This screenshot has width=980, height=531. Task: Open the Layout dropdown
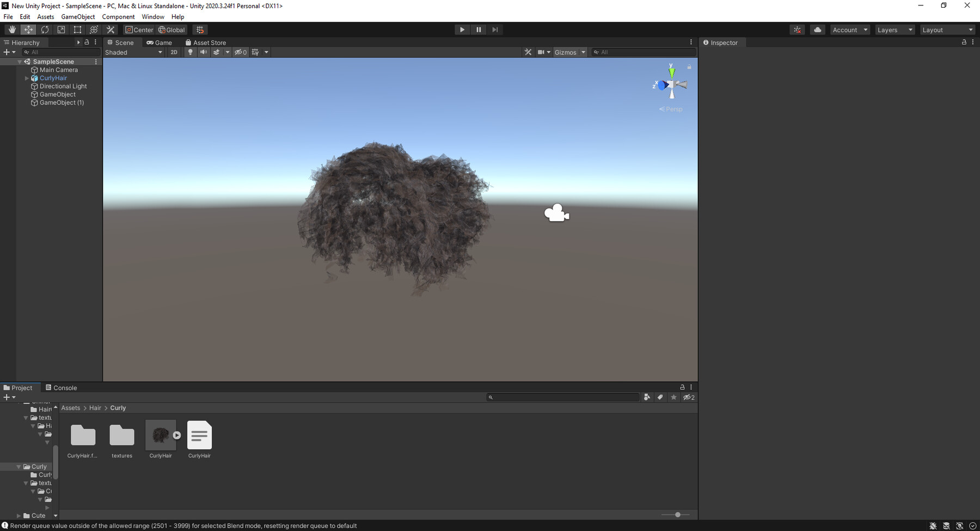pyautogui.click(x=947, y=30)
